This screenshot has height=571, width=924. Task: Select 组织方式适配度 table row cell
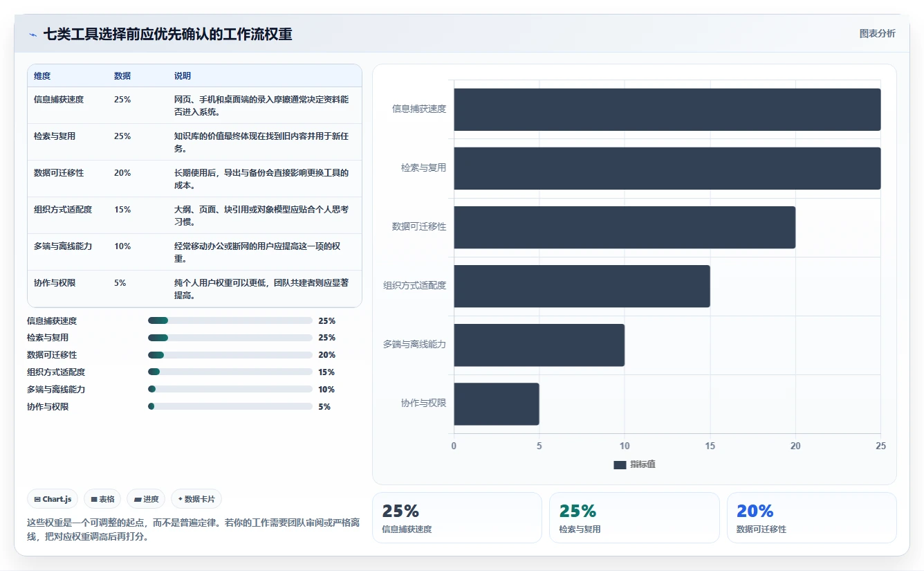(x=63, y=210)
